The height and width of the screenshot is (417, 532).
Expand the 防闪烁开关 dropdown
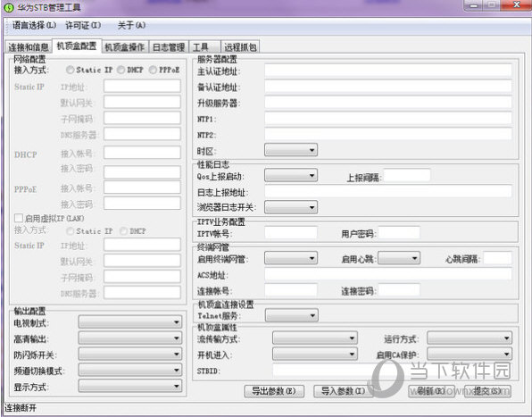pyautogui.click(x=130, y=354)
